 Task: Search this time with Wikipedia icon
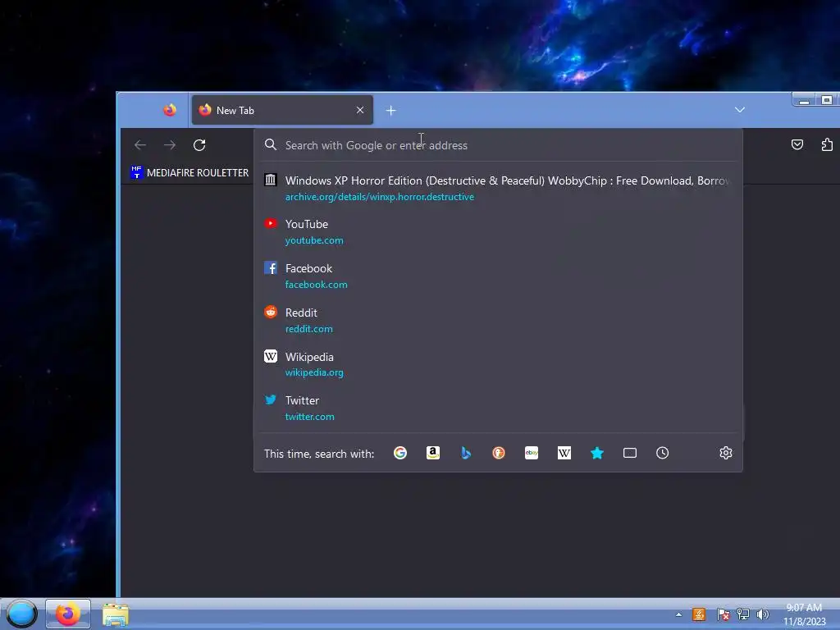tap(564, 453)
